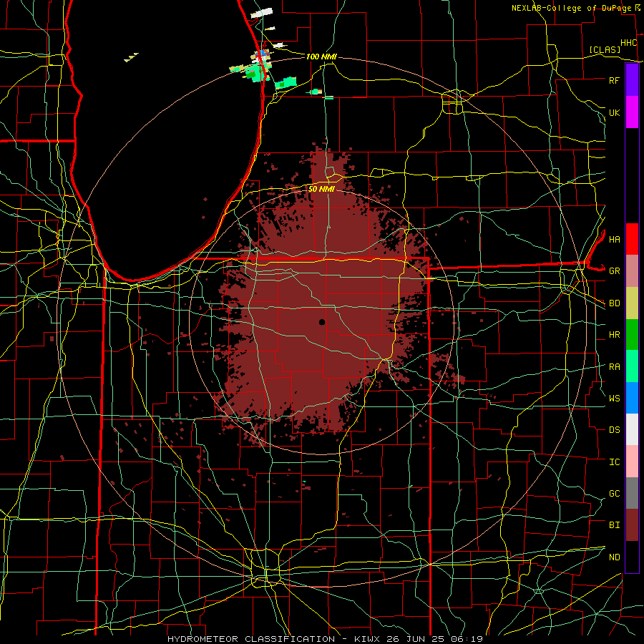Click the RA legend label
644x644 pixels.
[614, 367]
